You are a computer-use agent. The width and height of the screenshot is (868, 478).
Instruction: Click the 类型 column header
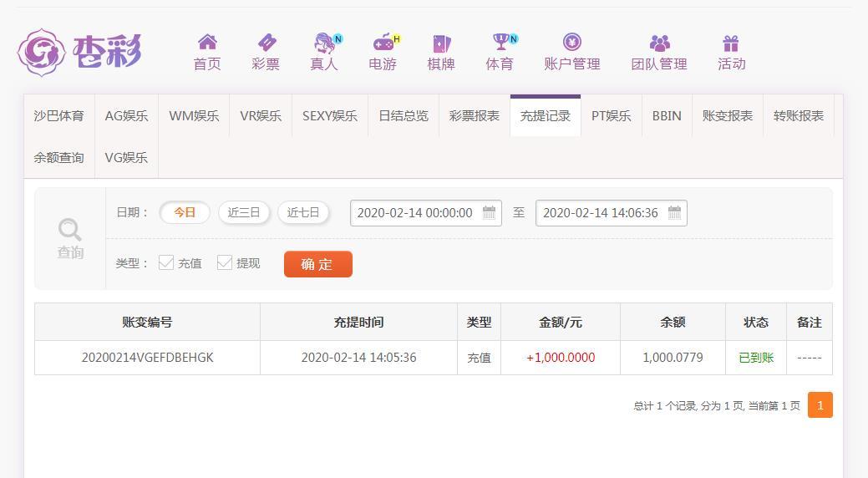point(479,323)
